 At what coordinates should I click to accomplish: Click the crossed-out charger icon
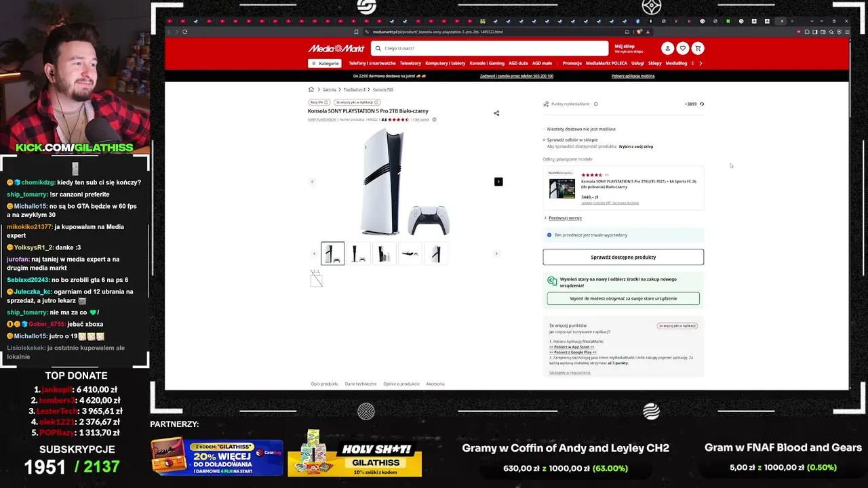tap(316, 278)
